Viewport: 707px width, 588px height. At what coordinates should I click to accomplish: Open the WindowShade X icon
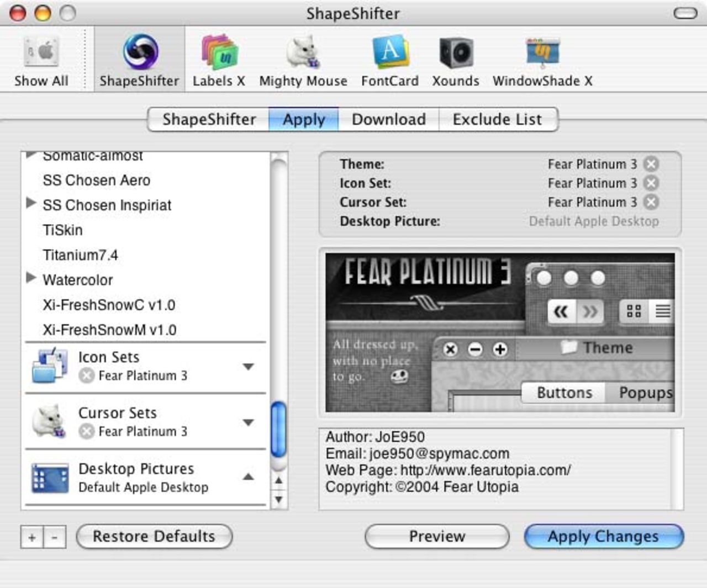click(x=542, y=54)
